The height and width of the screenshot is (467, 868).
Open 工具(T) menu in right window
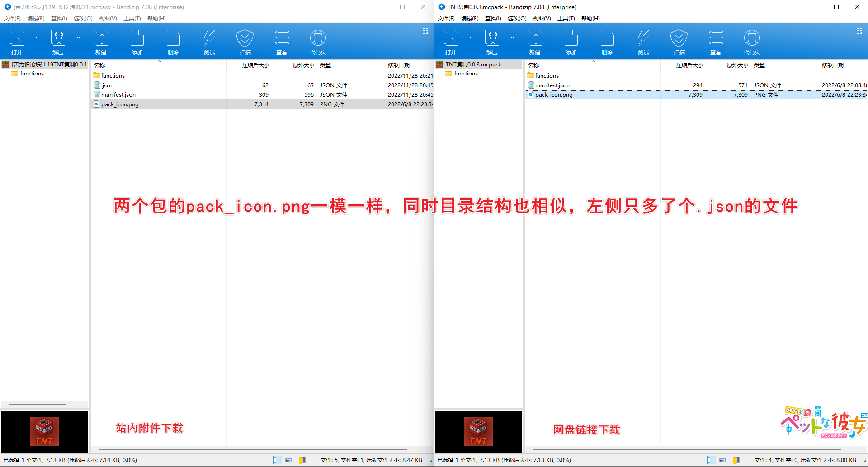click(566, 19)
